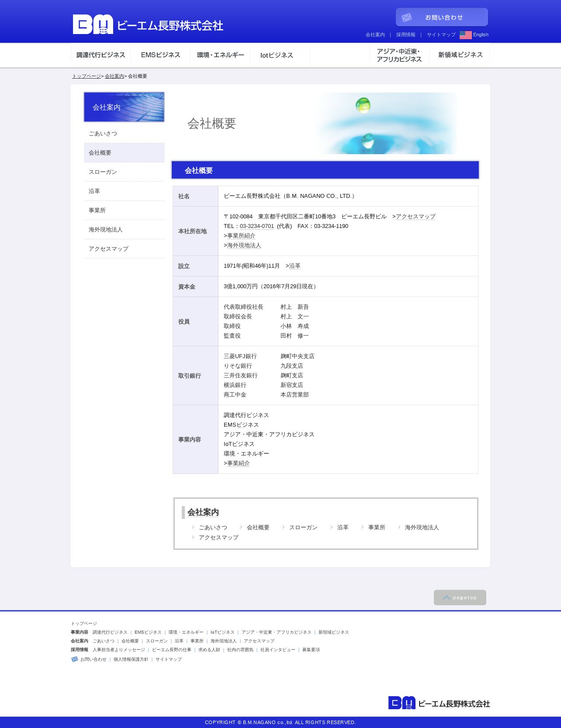
Task: Click footer link IoTビジネス
Action: coord(222,632)
